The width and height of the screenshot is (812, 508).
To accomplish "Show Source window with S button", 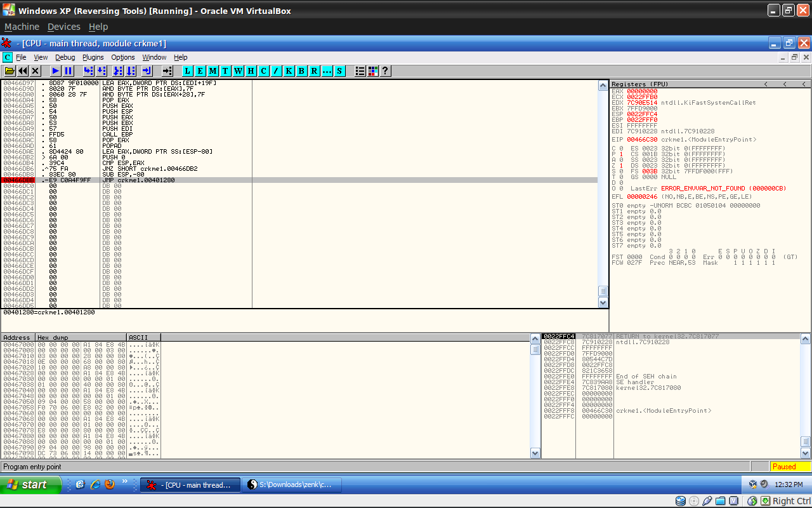I will coord(340,71).
